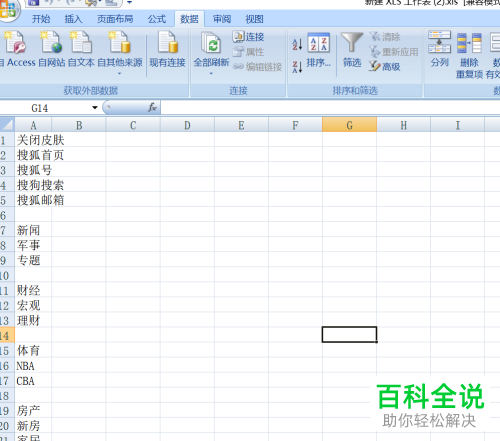The height and width of the screenshot is (441, 500).
Task: Open the 页面布局 tab
Action: (x=115, y=19)
